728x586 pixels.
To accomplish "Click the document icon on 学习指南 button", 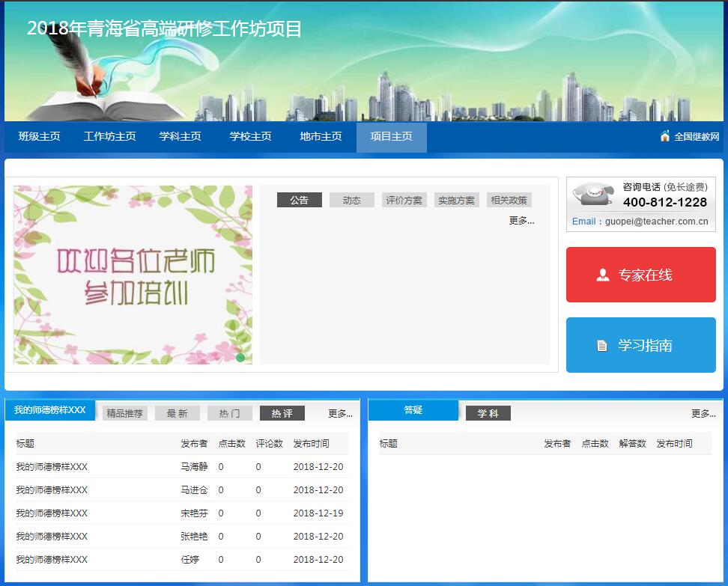I will click(x=601, y=346).
